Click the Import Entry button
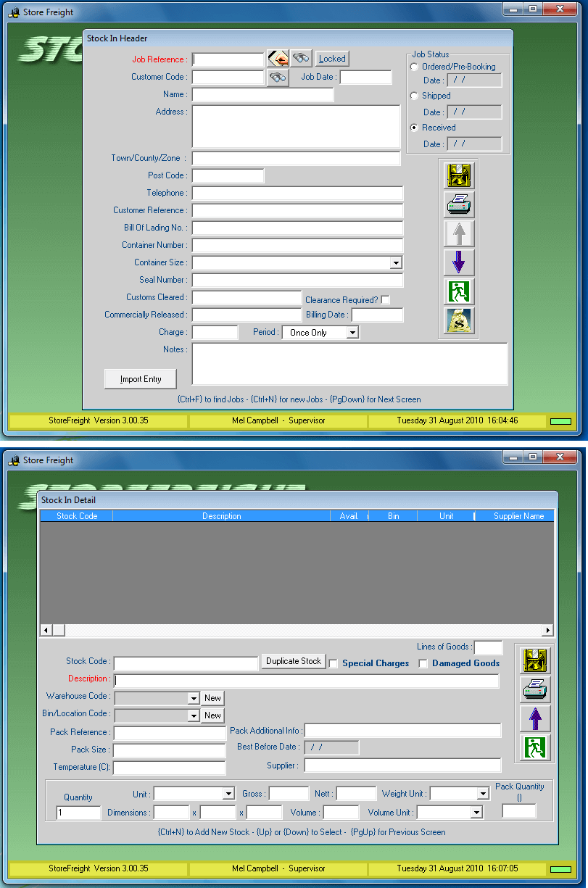 click(x=141, y=379)
